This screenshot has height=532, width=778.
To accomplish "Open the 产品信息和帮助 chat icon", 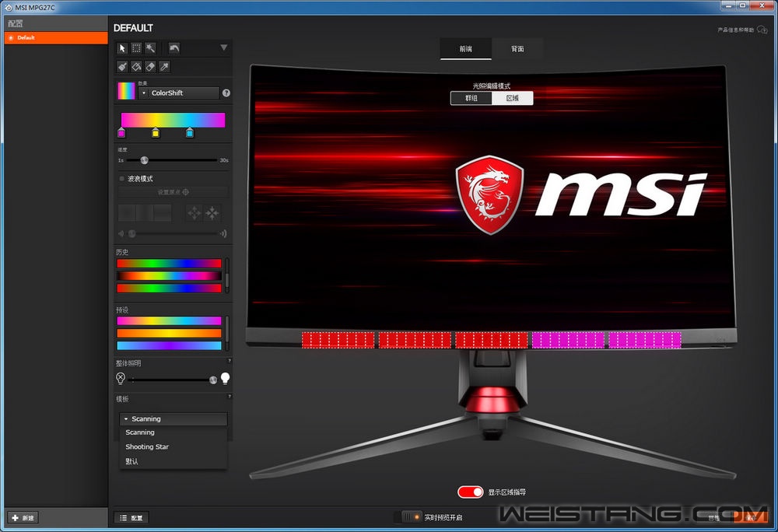I will pos(762,30).
